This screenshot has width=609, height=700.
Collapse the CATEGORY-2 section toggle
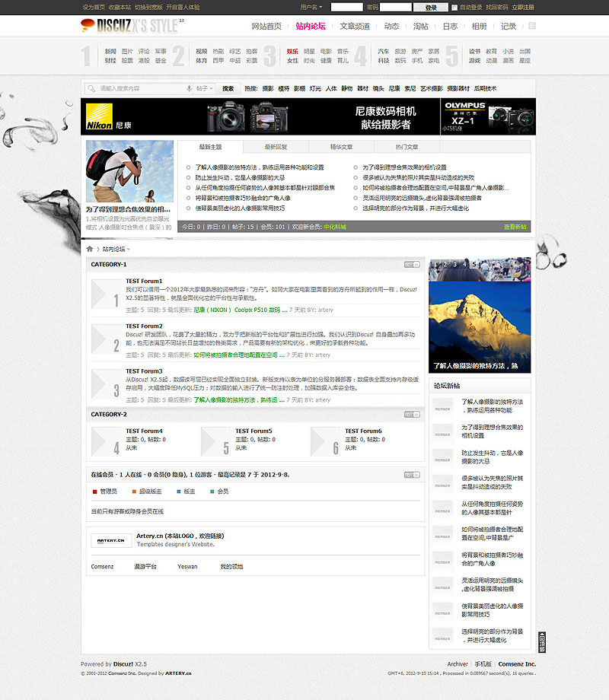412,414
